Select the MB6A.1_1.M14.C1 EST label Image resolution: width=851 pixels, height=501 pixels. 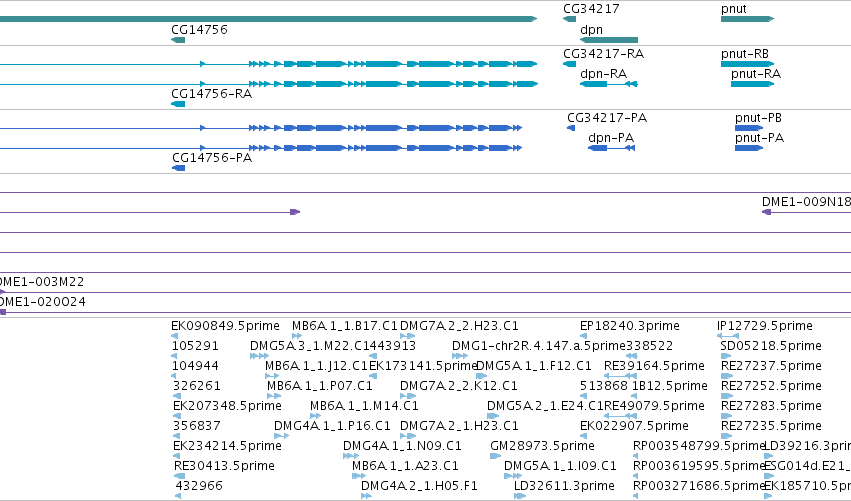(364, 406)
